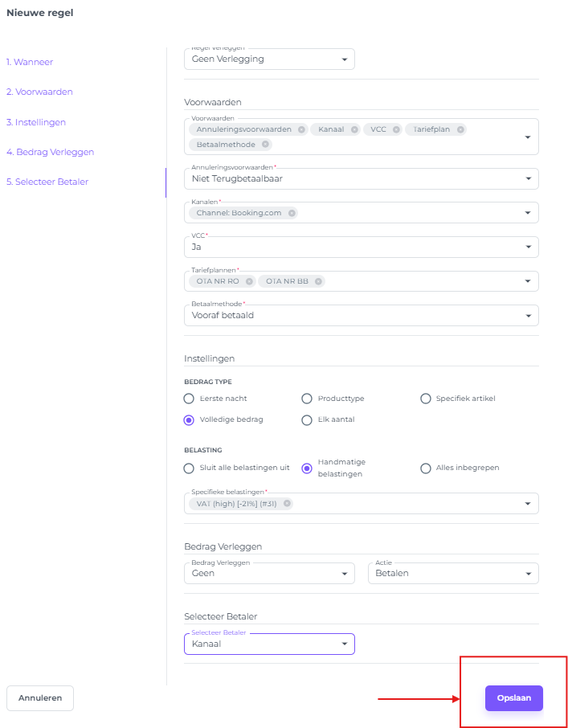This screenshot has width=568, height=728.
Task: Remove the Annuleringsvoorwaarden chip from Voorwaarden
Action: [301, 129]
